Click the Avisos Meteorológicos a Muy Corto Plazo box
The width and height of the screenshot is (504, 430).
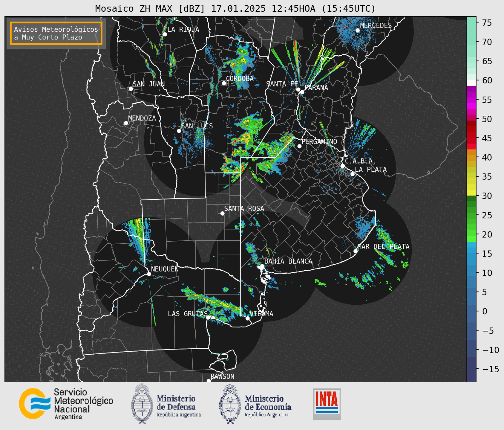56,33
